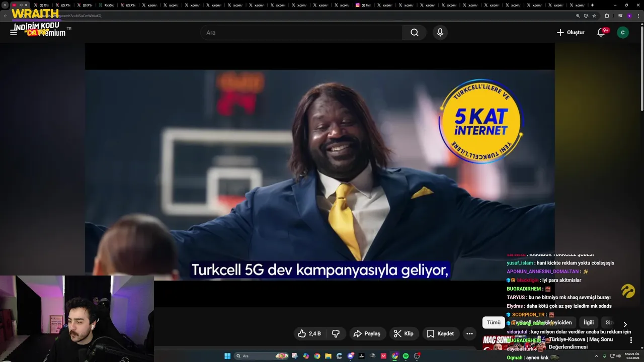Image resolution: width=644 pixels, height=362 pixels.
Task: Open Chrome from the taskbar
Action: [317, 356]
